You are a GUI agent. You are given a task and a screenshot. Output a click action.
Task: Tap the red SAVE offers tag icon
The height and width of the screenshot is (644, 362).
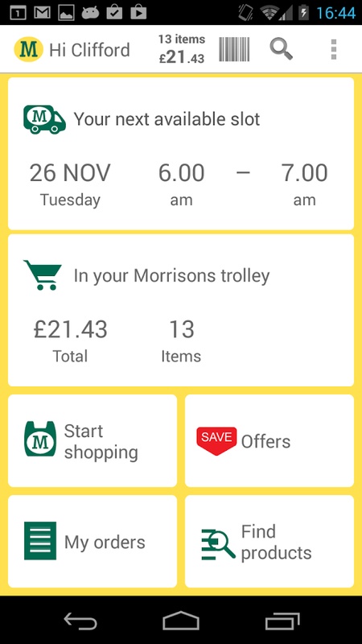point(216,440)
